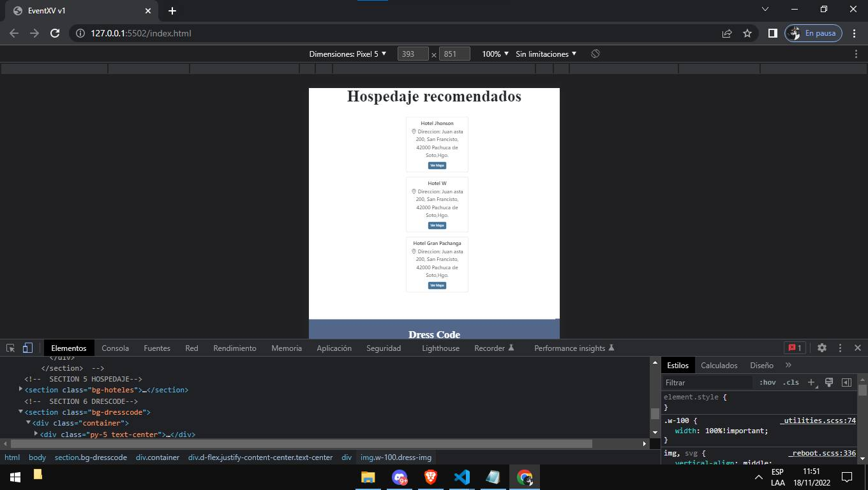Open Brave browser from taskbar
868x490 pixels.
coord(431,477)
